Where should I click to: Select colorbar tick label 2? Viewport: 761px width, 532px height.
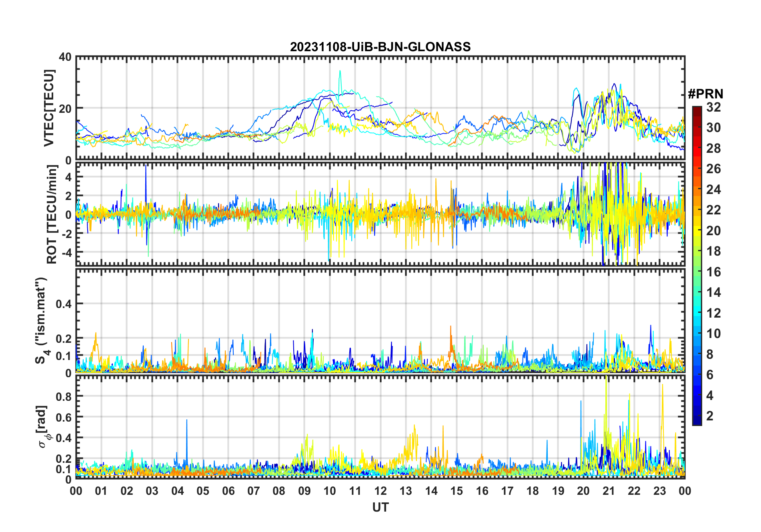point(710,416)
